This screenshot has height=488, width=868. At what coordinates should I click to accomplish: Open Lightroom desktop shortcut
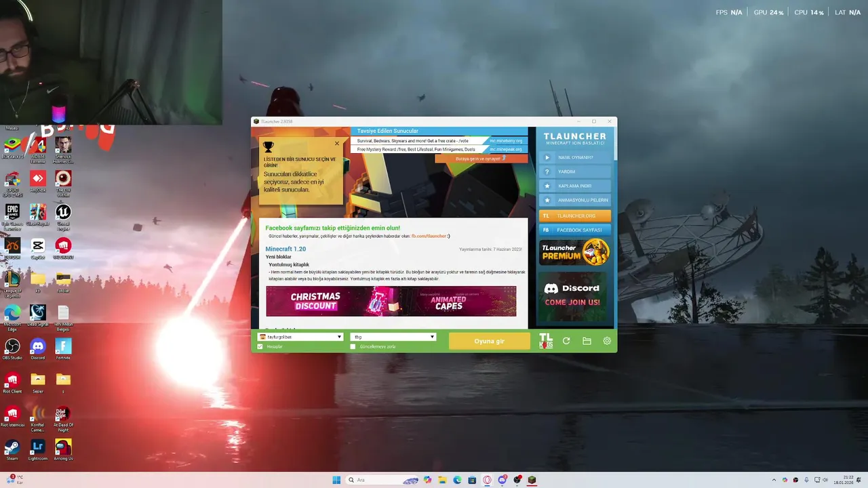coord(38,450)
